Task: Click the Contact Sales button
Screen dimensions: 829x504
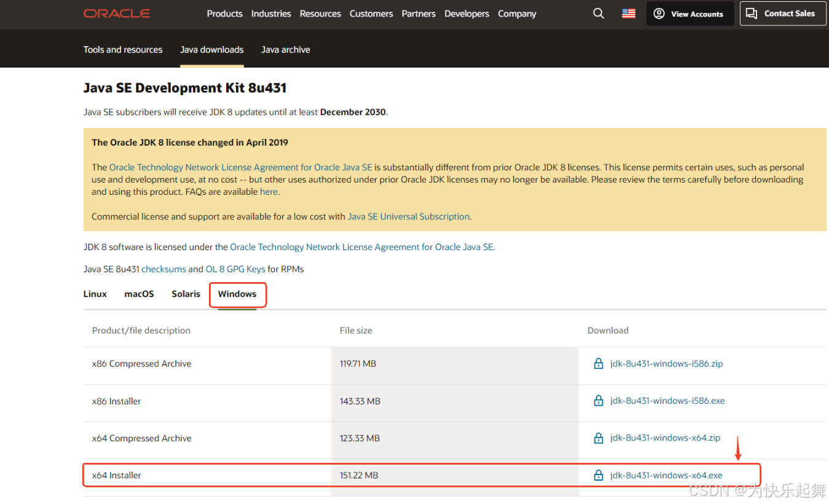Action: click(782, 14)
